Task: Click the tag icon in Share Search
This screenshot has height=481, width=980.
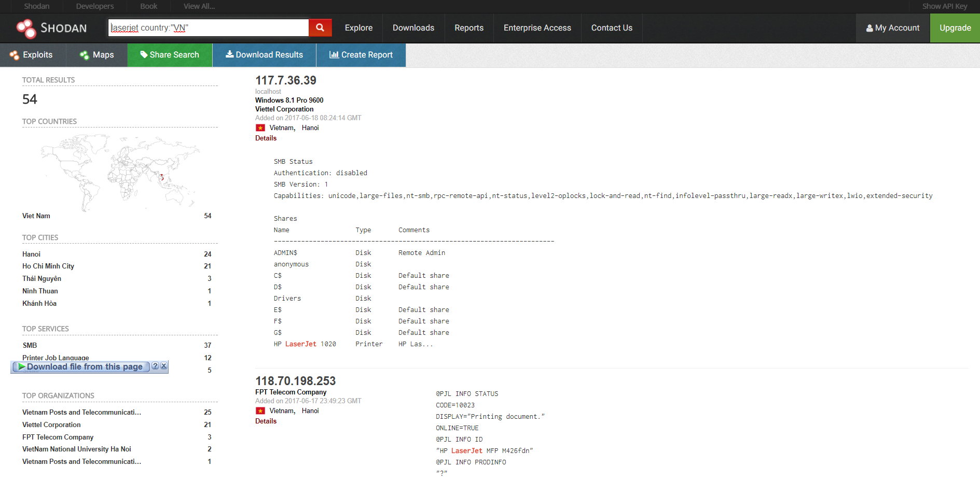Action: (x=144, y=54)
